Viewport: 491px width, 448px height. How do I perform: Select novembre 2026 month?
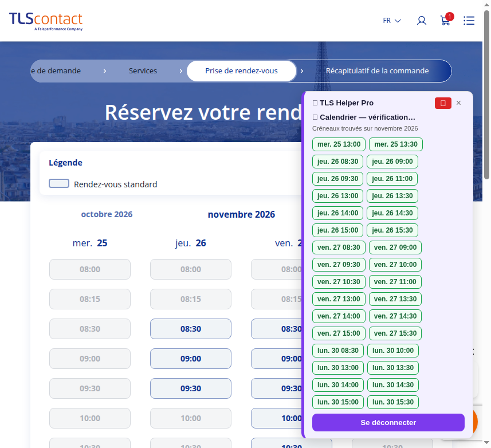click(241, 214)
